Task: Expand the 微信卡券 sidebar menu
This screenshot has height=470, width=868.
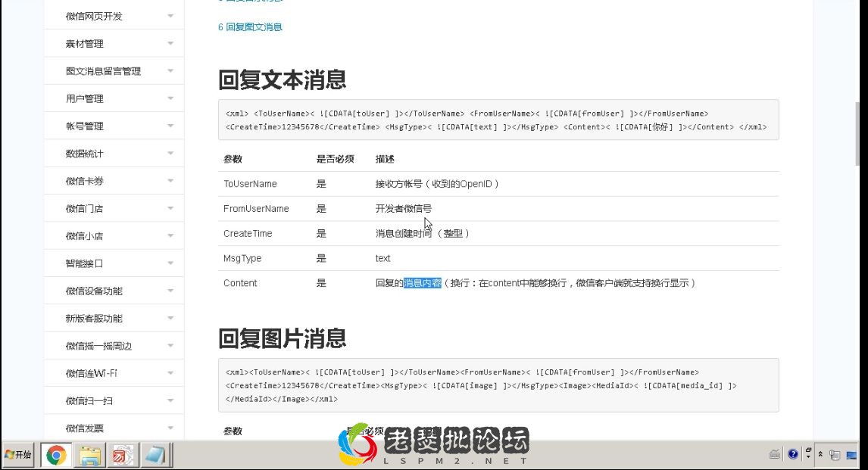Action: pos(114,181)
